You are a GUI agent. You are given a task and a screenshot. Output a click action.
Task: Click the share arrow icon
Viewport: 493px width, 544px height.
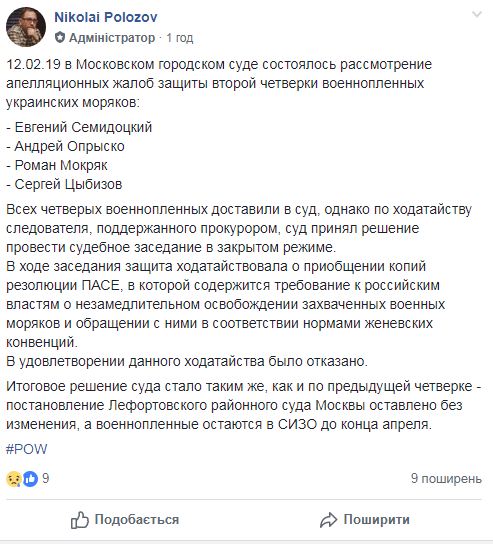328,520
